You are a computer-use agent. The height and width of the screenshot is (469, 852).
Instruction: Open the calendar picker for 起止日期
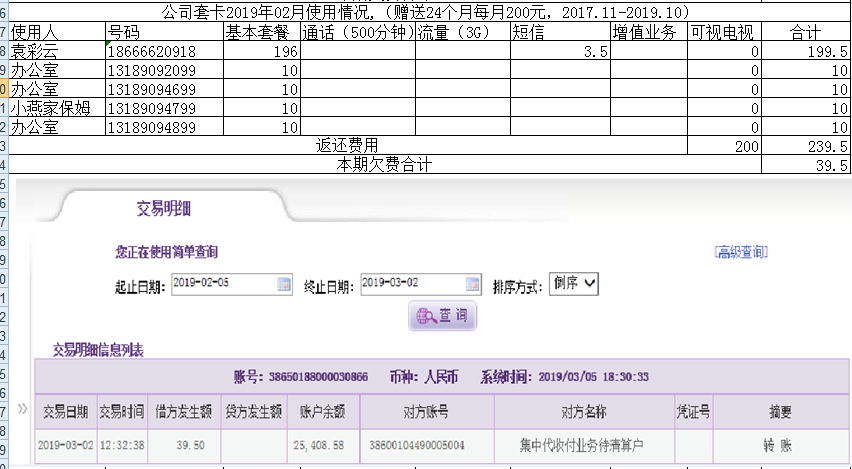coord(284,285)
